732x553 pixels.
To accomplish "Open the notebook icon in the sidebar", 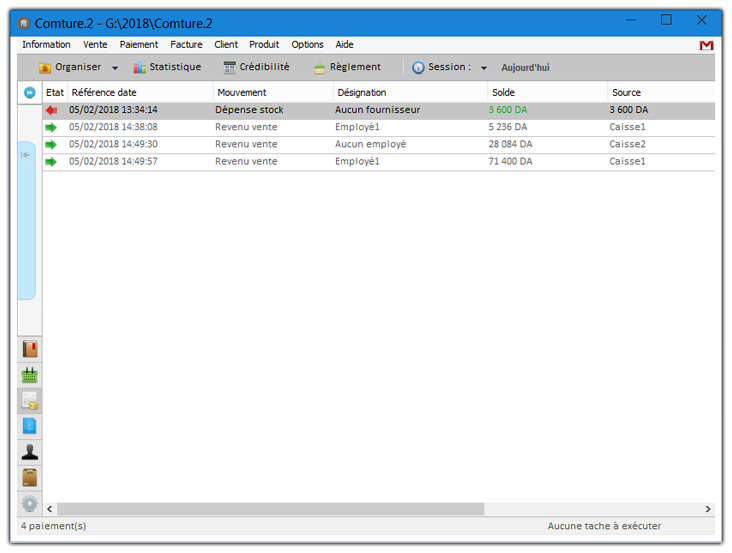I will click(x=30, y=349).
